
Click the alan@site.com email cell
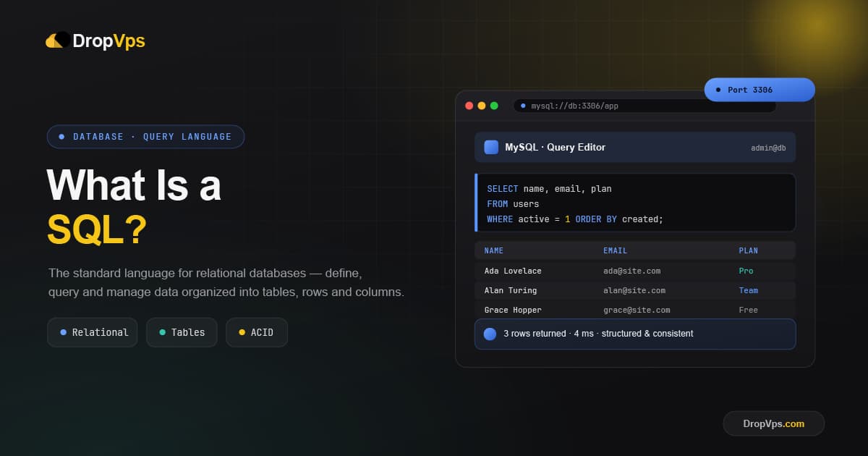[634, 290]
